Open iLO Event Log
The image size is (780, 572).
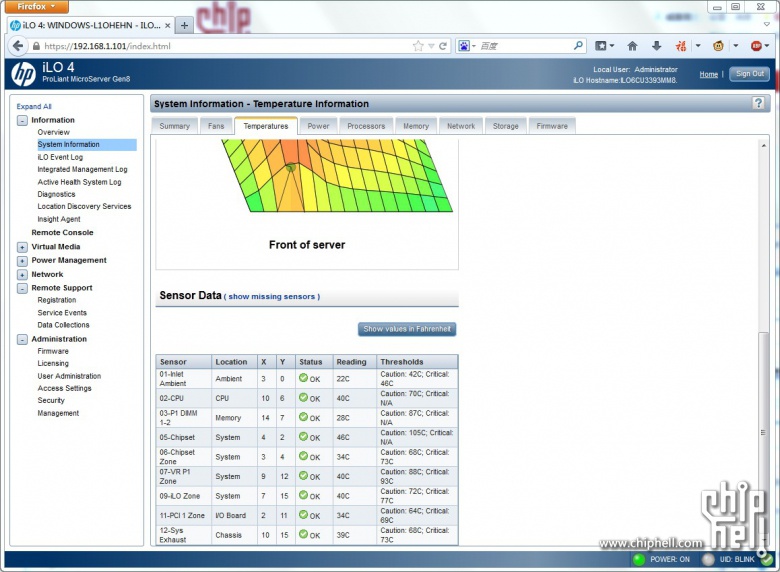(60, 157)
